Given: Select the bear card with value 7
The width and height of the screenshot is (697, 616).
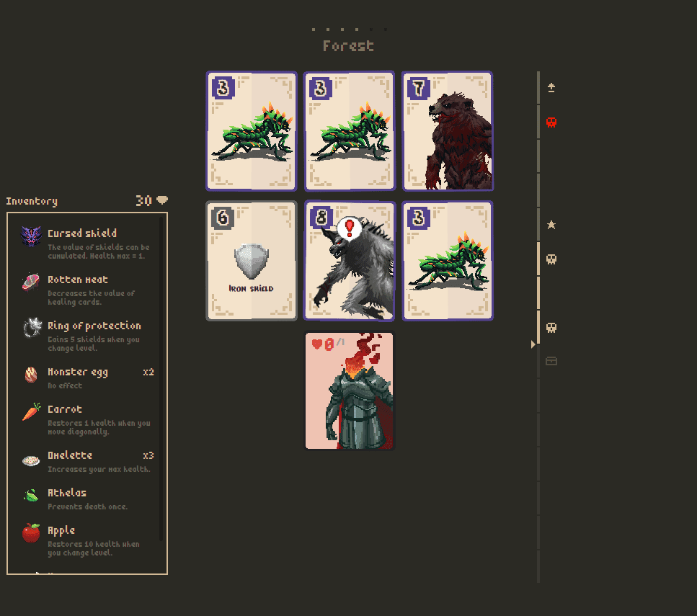Looking at the screenshot, I should pyautogui.click(x=448, y=131).
